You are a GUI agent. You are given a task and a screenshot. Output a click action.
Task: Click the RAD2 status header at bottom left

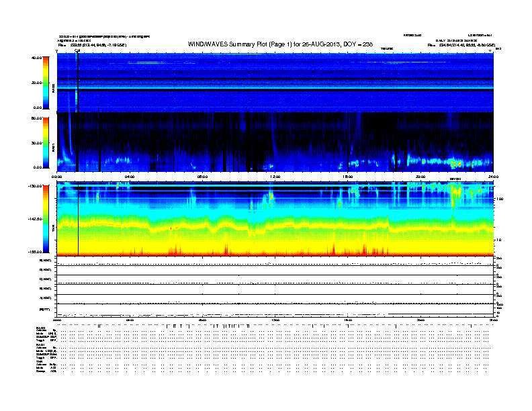[x=41, y=328]
